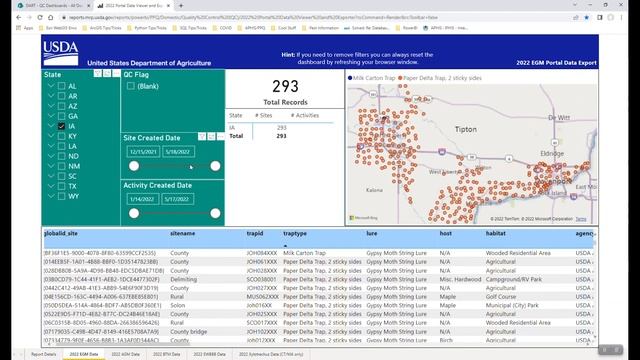Reload the browser page
This screenshot has height=360, width=640.
click(40, 18)
